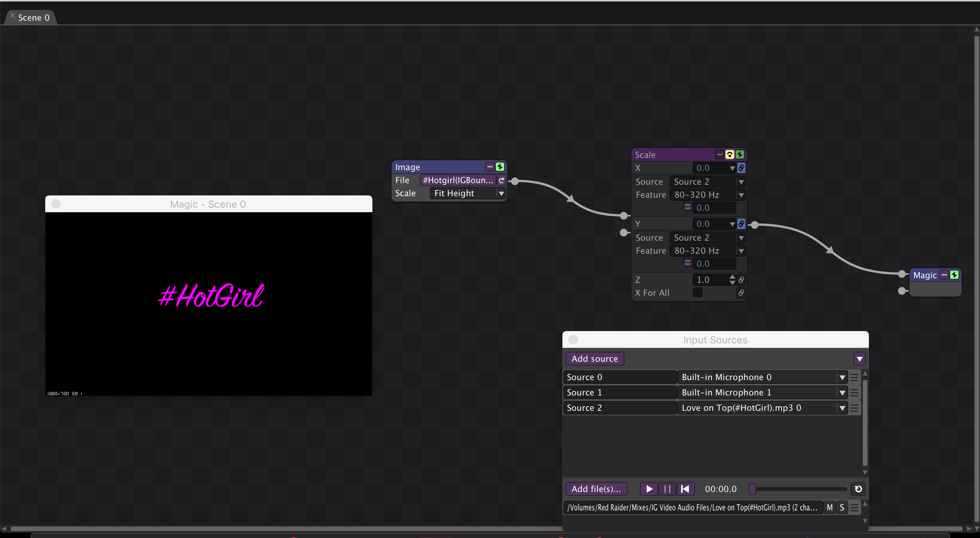Click the playback time display 00:00.0

[721, 489]
